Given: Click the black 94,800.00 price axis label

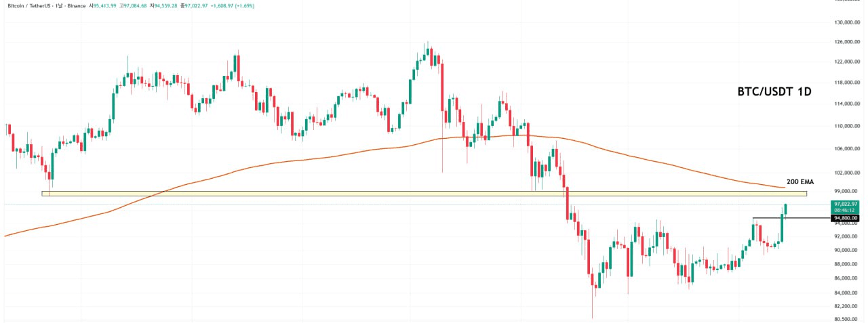Looking at the screenshot, I should point(846,218).
